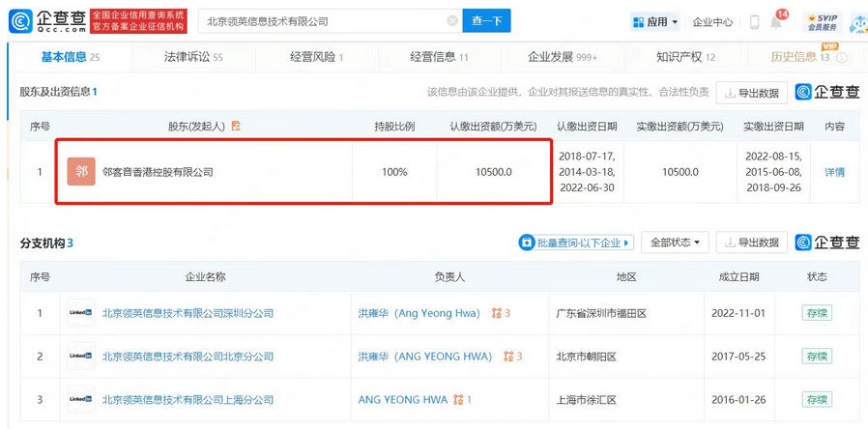This screenshot has width=868, height=429.
Task: Open 北京领英信息技术有限公司北京分公司
Action: point(188,357)
